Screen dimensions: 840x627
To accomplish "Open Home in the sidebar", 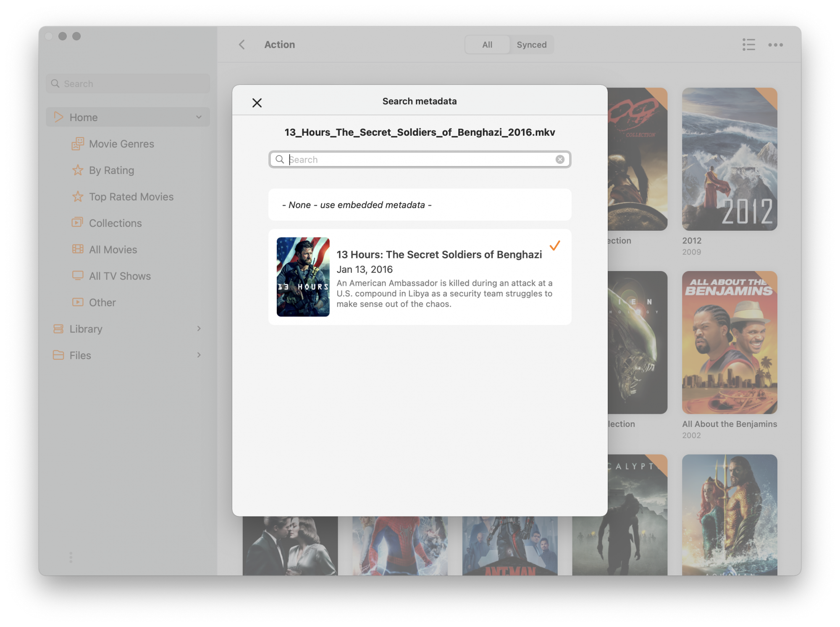I will [128, 117].
